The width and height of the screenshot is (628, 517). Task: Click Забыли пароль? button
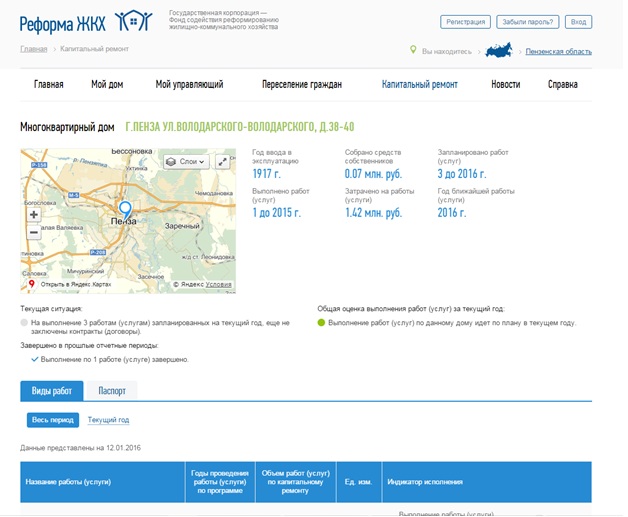pos(527,21)
